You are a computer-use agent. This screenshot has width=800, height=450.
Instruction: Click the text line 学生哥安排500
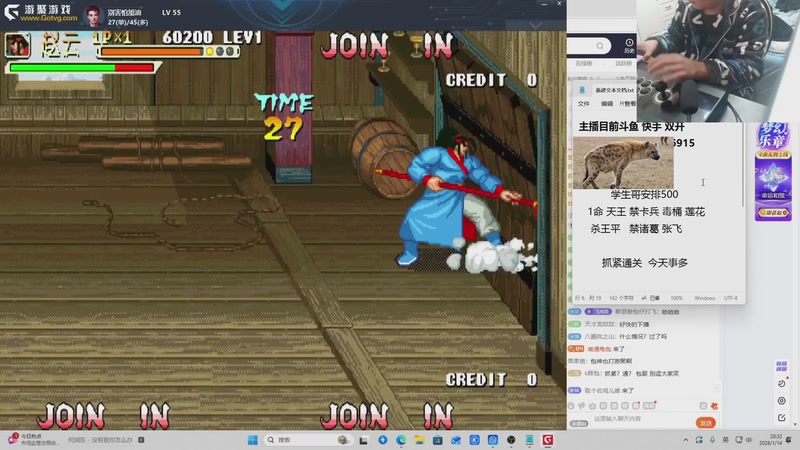(x=644, y=194)
